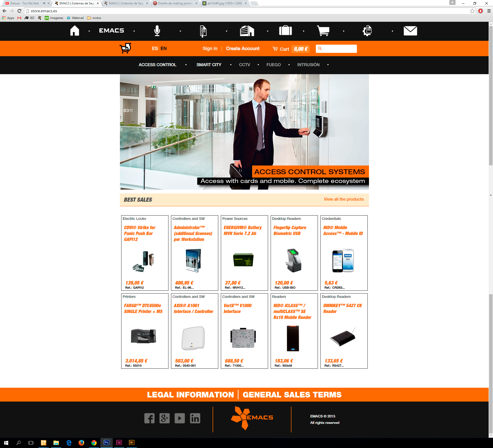
Task: Open the Cart link
Action: click(281, 49)
